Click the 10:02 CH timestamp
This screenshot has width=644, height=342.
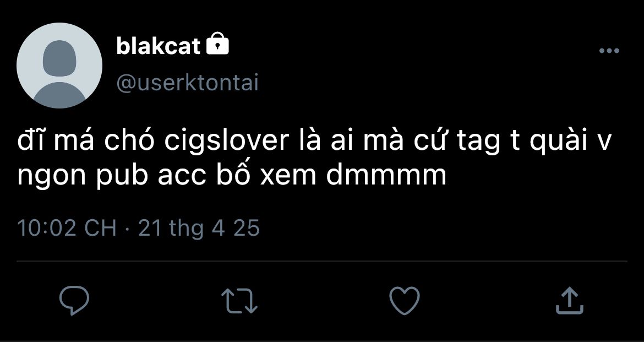pos(67,228)
